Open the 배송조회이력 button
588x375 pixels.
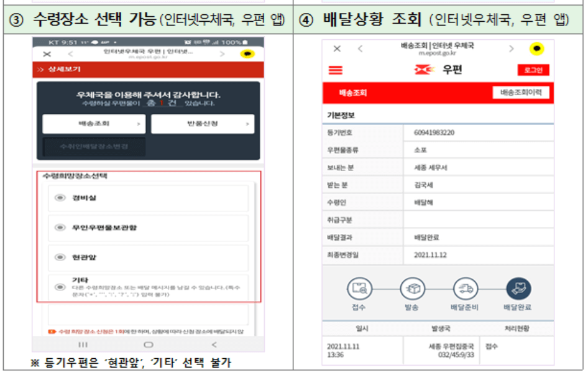[x=521, y=93]
